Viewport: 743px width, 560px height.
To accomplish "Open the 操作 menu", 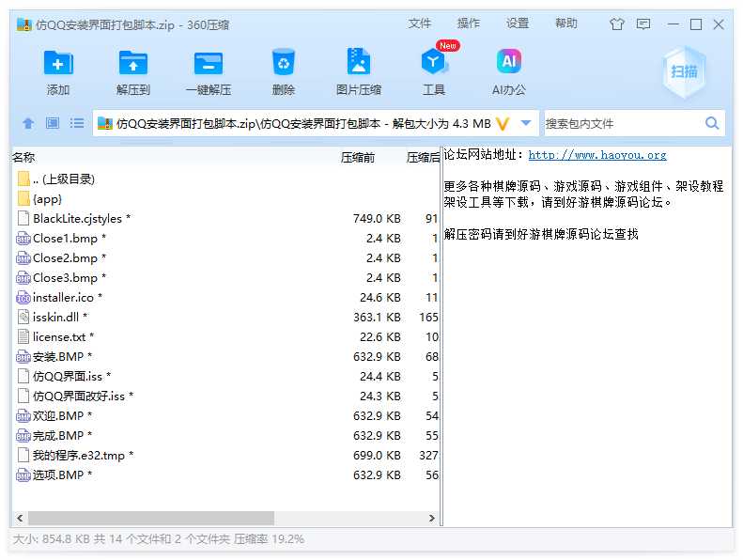I will [469, 23].
